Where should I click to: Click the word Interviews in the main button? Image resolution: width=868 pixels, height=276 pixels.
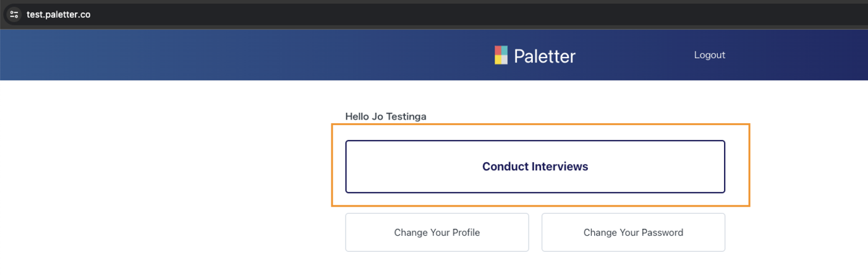pos(556,166)
